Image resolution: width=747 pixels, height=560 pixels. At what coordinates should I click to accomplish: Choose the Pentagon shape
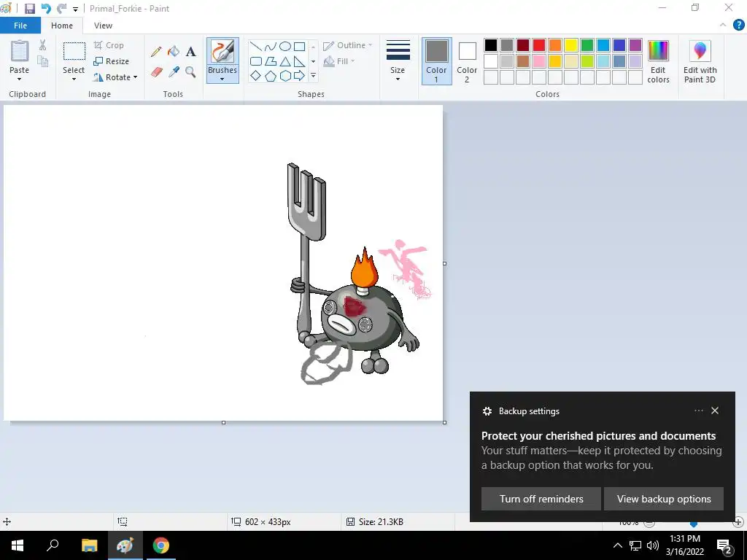(x=271, y=76)
